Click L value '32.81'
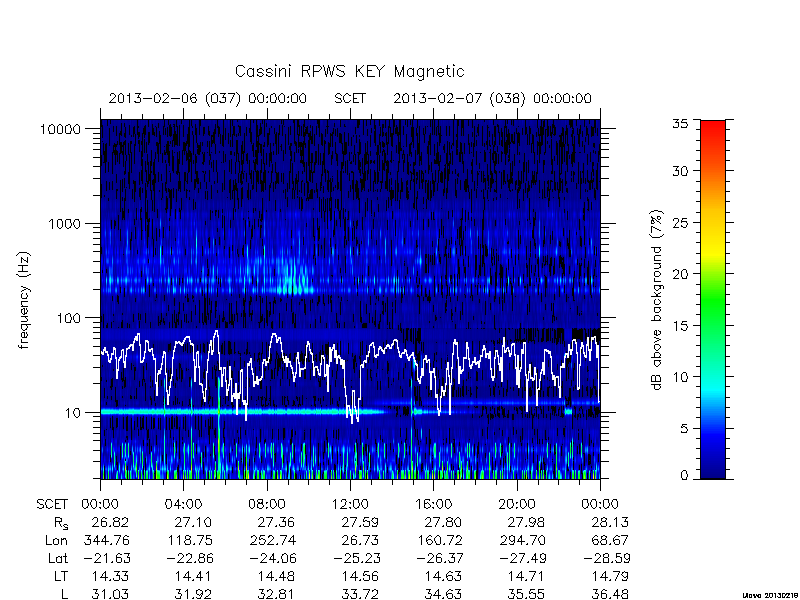The height and width of the screenshot is (600, 800). [276, 594]
